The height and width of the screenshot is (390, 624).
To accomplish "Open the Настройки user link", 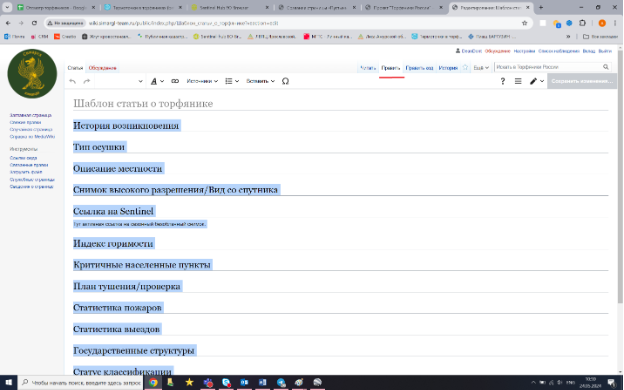I will pyautogui.click(x=524, y=51).
